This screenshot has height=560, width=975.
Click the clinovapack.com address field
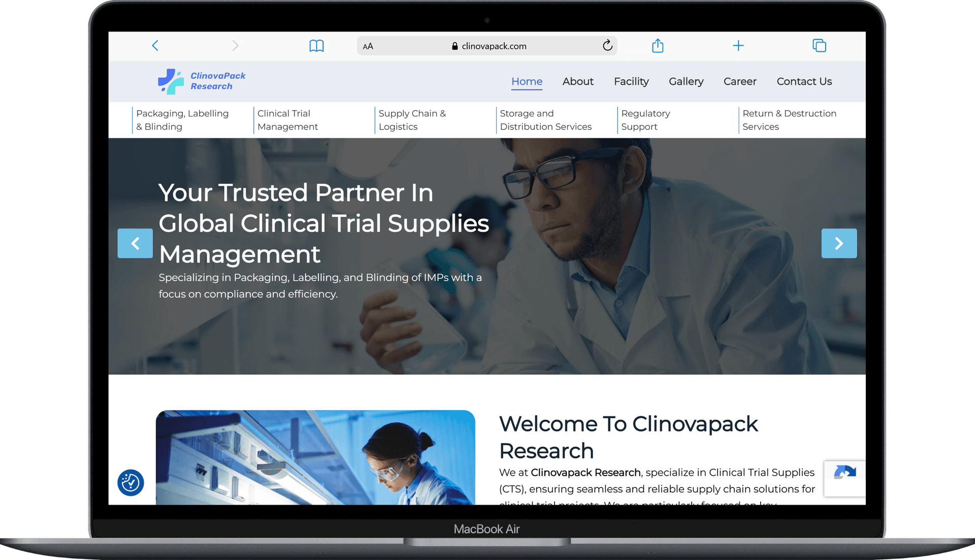489,46
